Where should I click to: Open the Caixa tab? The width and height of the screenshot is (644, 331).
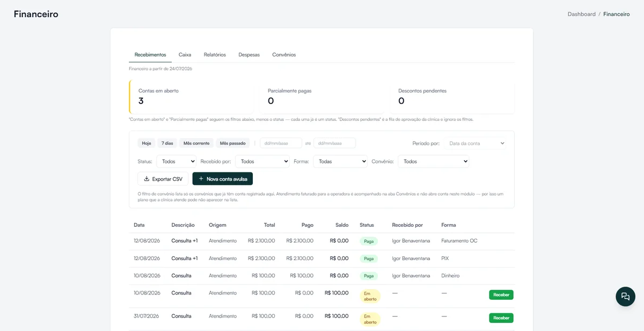coord(185,55)
